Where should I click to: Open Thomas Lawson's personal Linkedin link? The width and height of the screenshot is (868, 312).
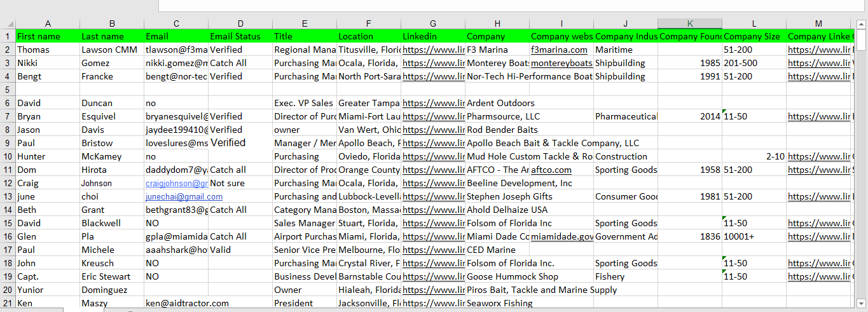(433, 50)
